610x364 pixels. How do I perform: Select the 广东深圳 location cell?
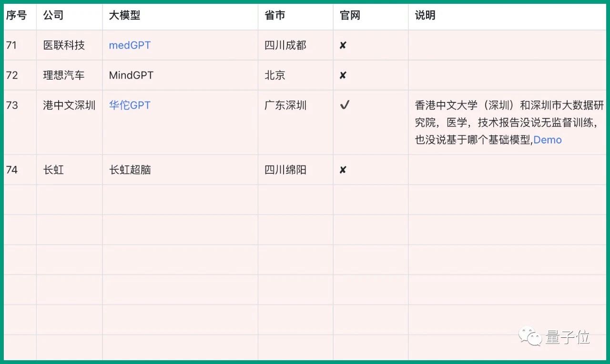295,122
